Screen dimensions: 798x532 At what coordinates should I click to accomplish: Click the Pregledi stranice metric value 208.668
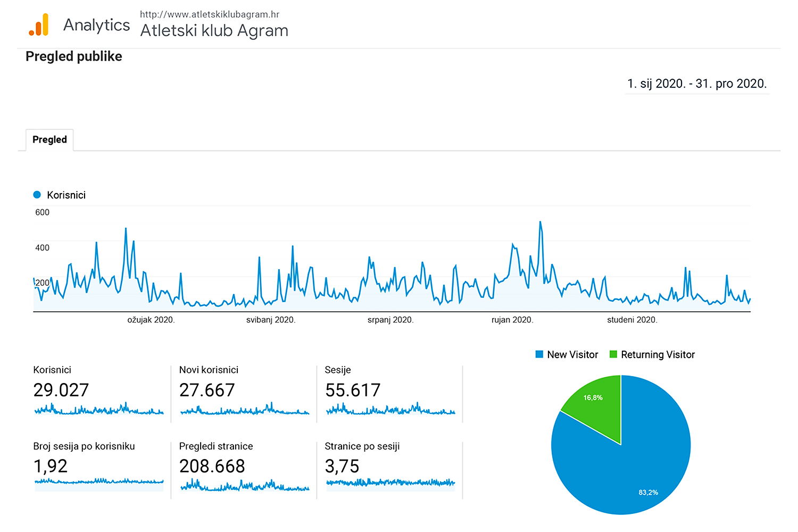[212, 466]
